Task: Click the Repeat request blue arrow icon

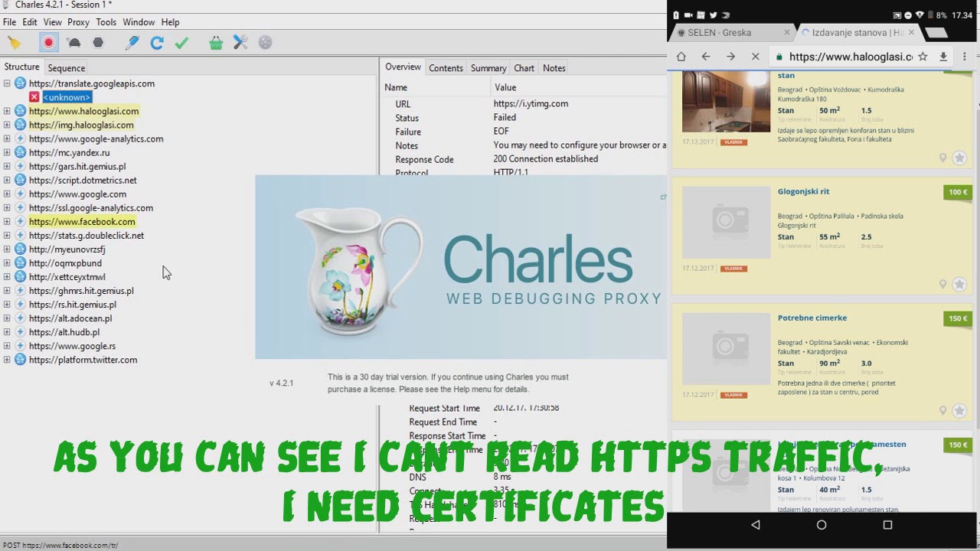Action: point(157,43)
